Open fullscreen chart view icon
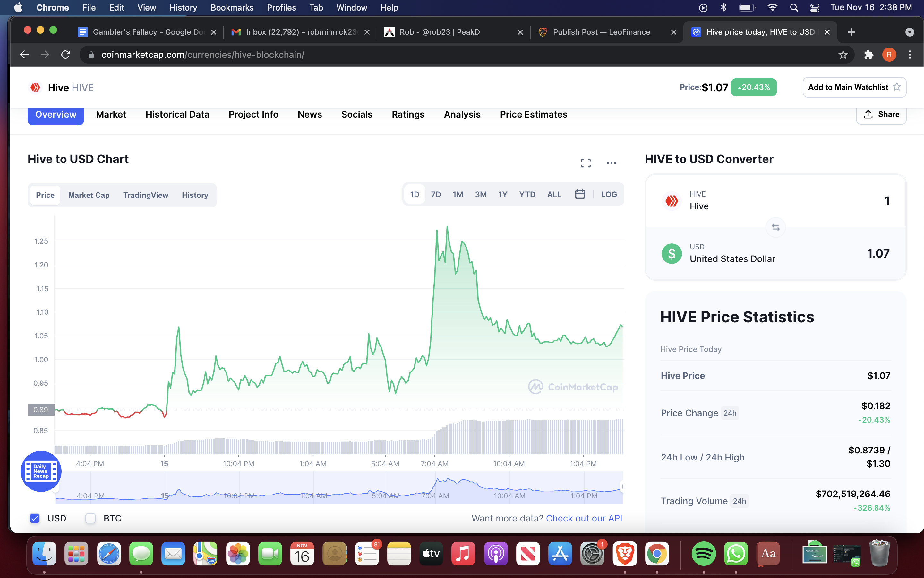 [x=586, y=163]
